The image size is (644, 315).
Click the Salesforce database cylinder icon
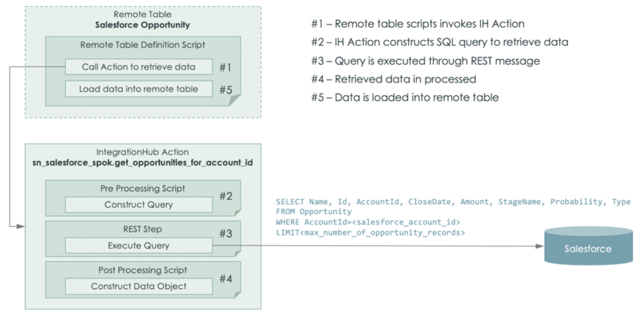pos(587,245)
